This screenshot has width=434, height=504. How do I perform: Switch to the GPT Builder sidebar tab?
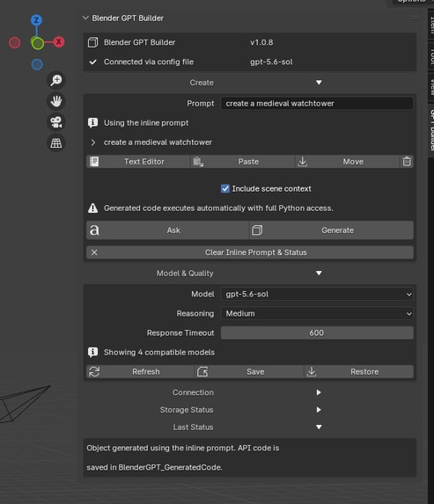pos(431,130)
